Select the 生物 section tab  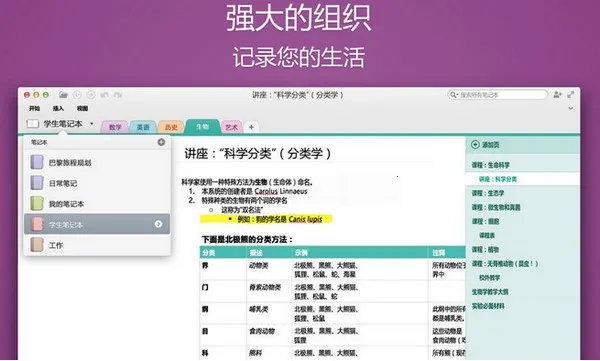point(202,126)
